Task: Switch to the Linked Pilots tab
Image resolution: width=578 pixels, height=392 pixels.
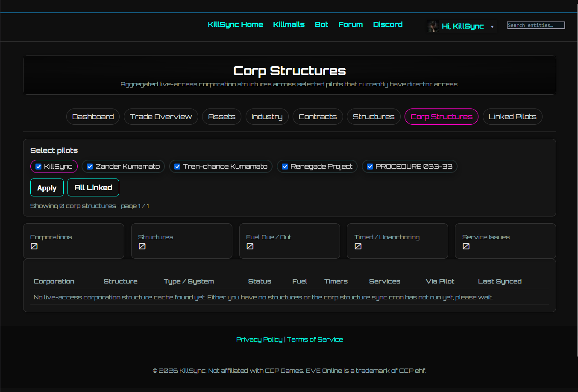Action: (x=512, y=117)
